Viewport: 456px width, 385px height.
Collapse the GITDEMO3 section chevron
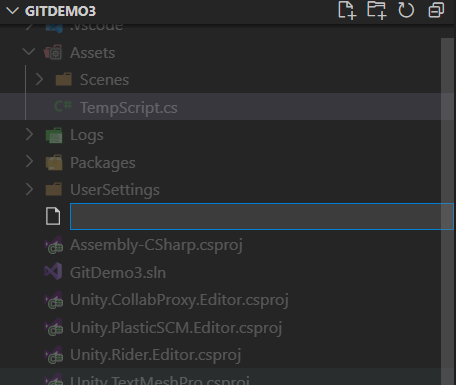click(12, 11)
